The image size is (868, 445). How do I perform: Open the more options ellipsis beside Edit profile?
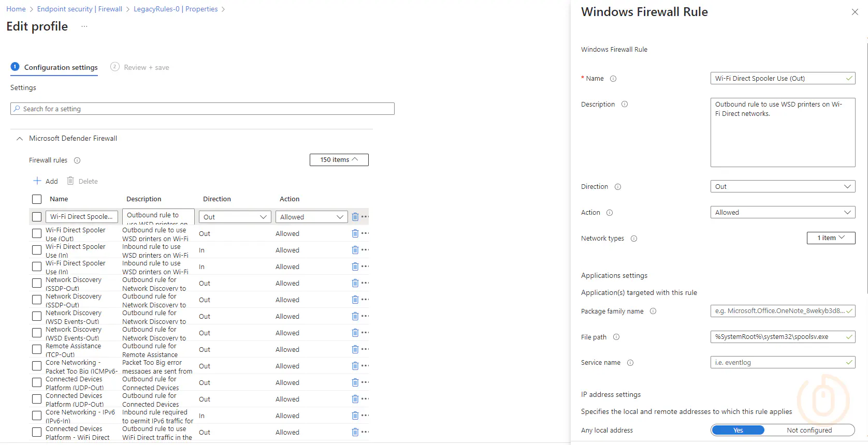pos(84,26)
